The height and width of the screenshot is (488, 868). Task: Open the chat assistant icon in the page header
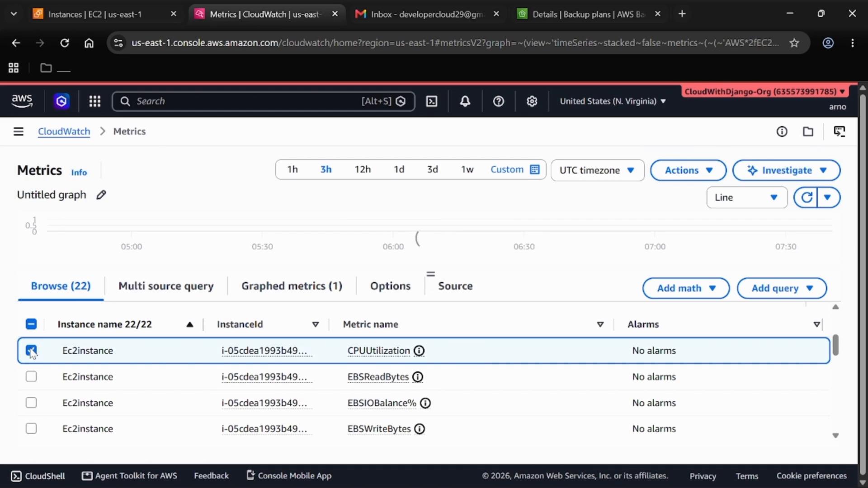[x=840, y=131]
